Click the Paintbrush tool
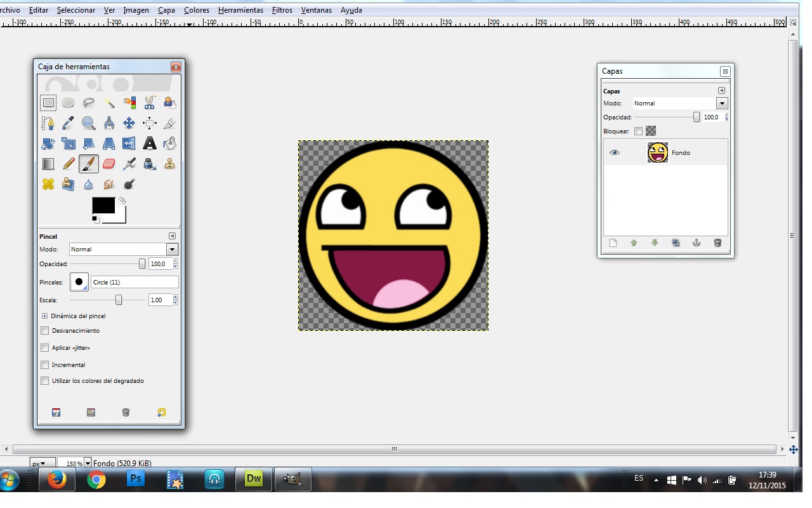This screenshot has height=508, width=812. point(89,164)
